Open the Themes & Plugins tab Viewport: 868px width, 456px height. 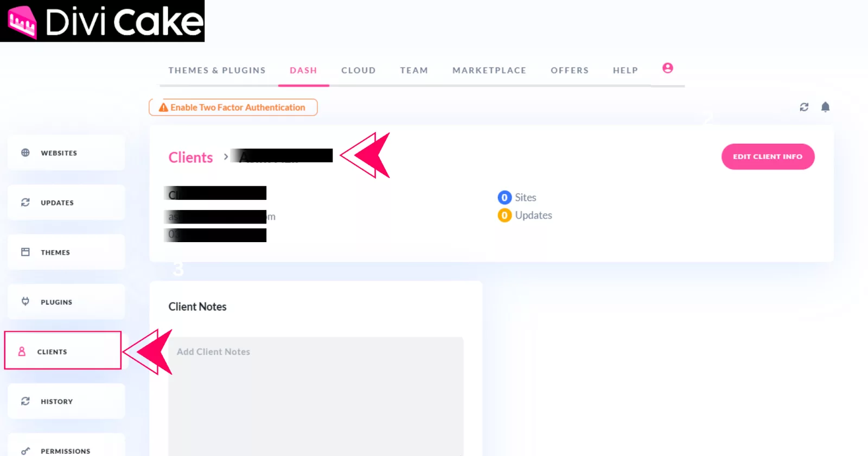coord(217,71)
